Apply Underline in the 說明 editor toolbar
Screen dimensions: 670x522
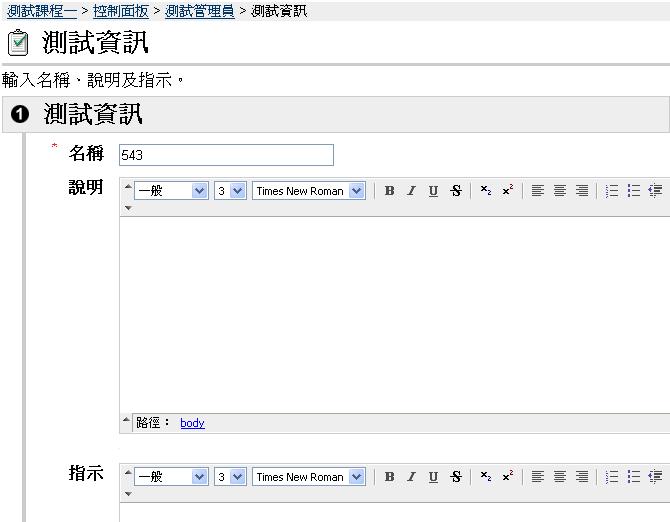433,191
